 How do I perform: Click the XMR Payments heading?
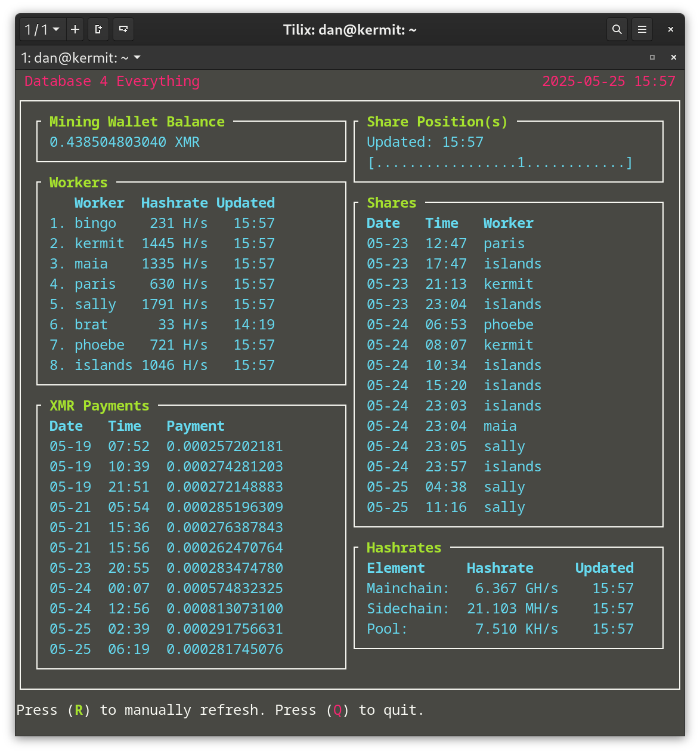click(x=99, y=406)
